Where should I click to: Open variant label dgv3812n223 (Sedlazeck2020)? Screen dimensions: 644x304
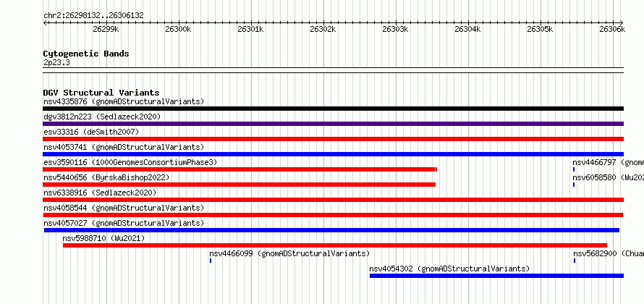[102, 117]
